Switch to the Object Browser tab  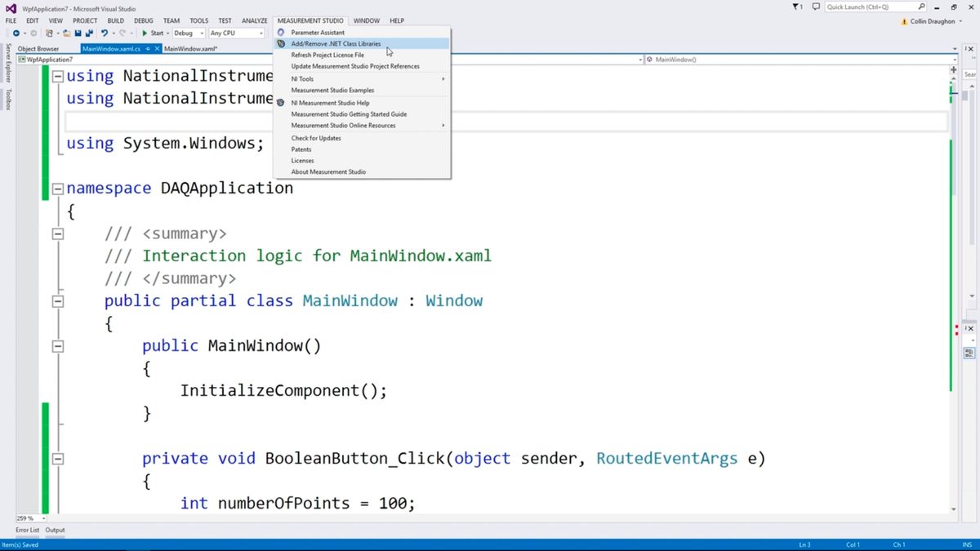click(38, 49)
